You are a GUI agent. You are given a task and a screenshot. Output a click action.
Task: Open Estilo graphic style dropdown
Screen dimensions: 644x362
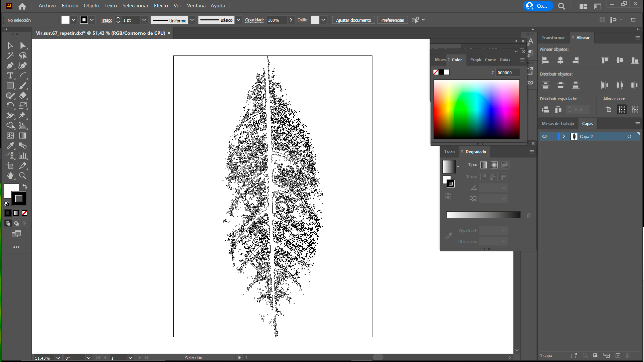(323, 20)
